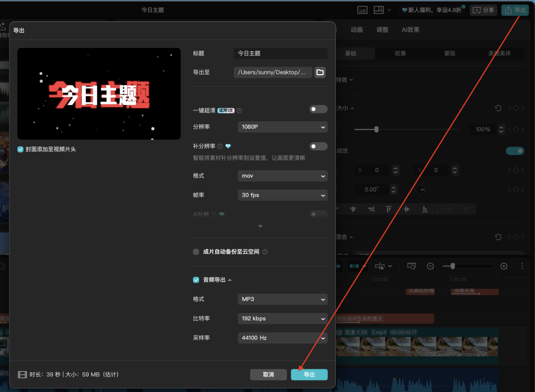Uncheck the 封面添加至视频片头 checkbox
This screenshot has height=392, width=535.
tap(20, 149)
